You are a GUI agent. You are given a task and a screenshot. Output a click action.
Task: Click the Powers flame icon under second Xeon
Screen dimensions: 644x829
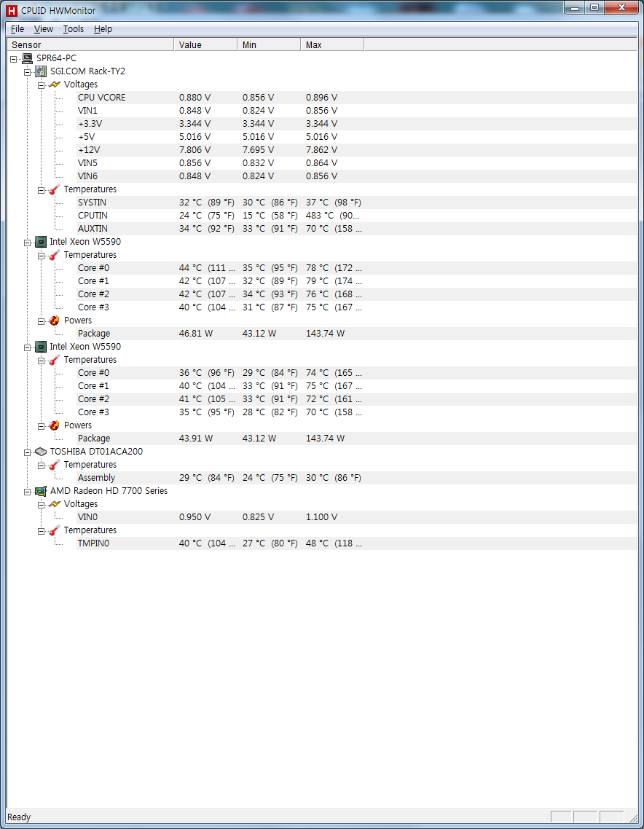pos(55,425)
